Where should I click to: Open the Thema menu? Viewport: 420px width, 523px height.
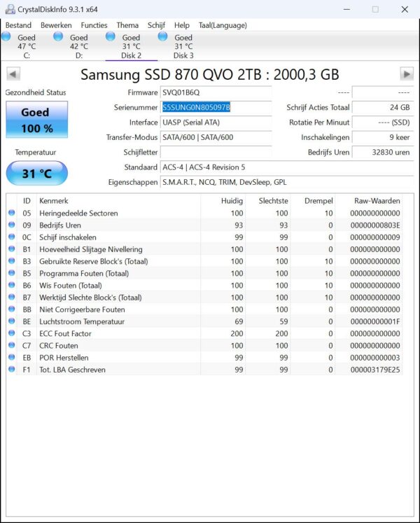pyautogui.click(x=127, y=25)
